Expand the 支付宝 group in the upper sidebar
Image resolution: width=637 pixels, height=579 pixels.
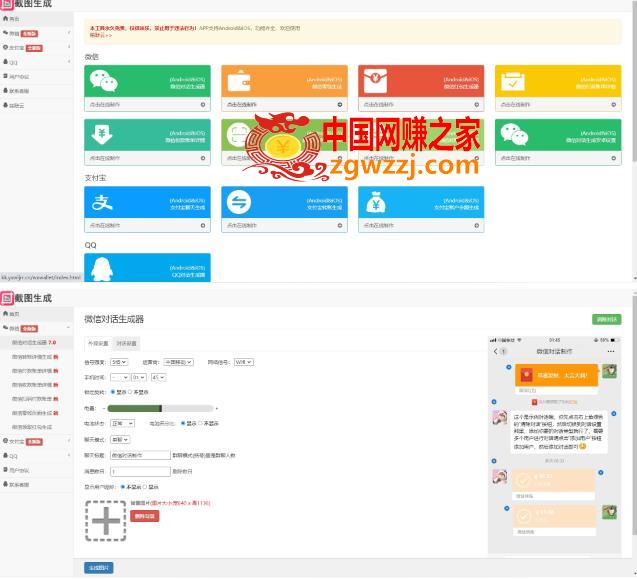(x=36, y=48)
